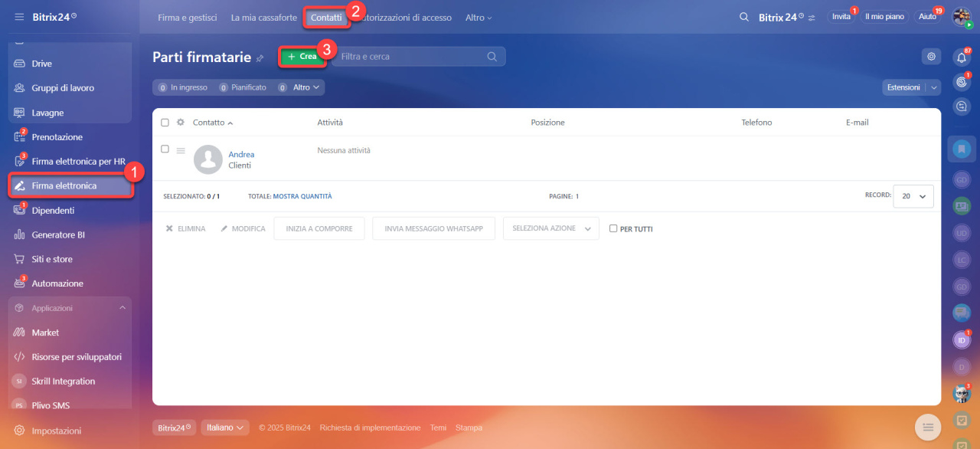Open grid column settings gear
This screenshot has height=449, width=980.
[181, 123]
